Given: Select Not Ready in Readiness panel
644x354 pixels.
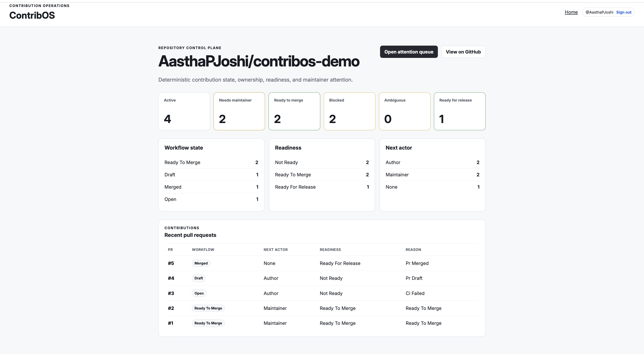Looking at the screenshot, I should click(322, 163).
